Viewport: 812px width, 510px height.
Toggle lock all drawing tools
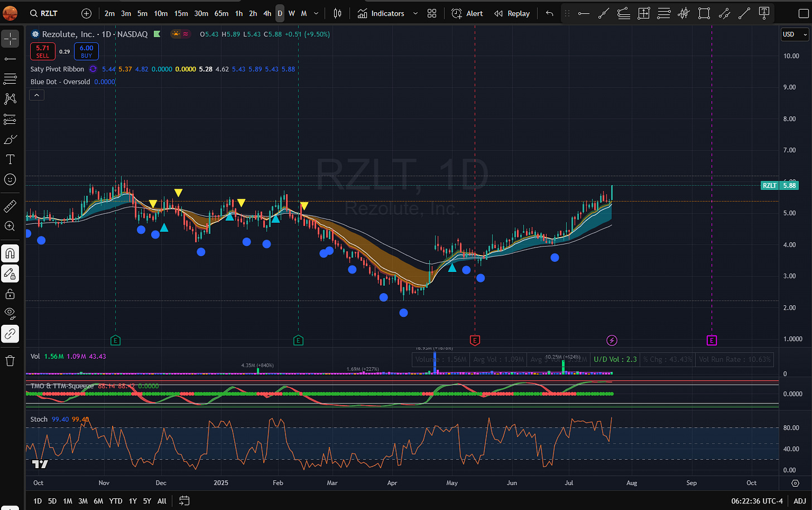tap(10, 294)
